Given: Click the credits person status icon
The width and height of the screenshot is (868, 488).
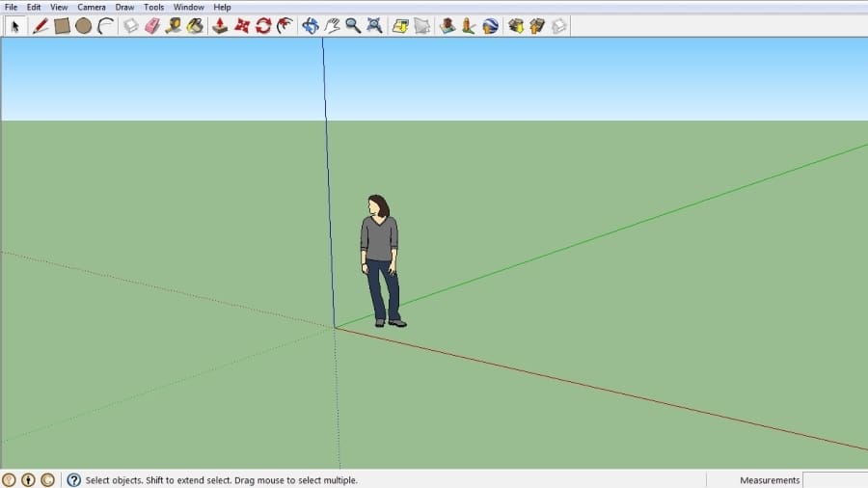Looking at the screenshot, I should (28, 479).
